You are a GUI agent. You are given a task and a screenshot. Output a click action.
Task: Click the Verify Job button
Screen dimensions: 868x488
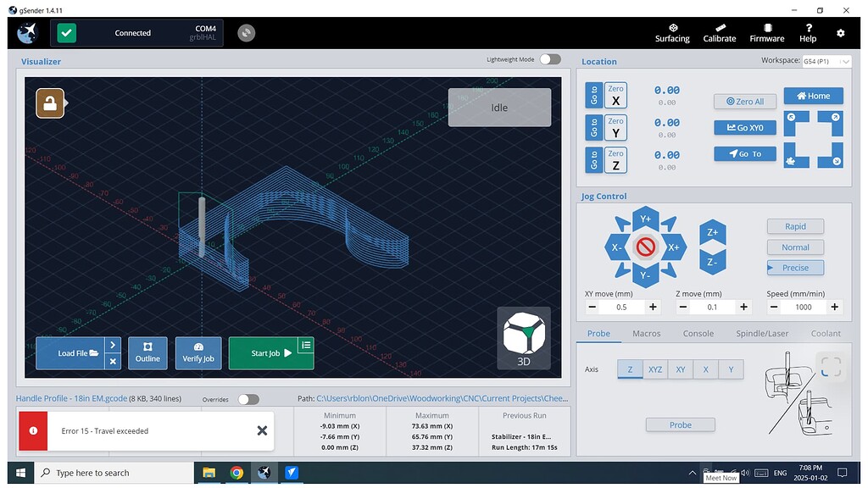[198, 353]
